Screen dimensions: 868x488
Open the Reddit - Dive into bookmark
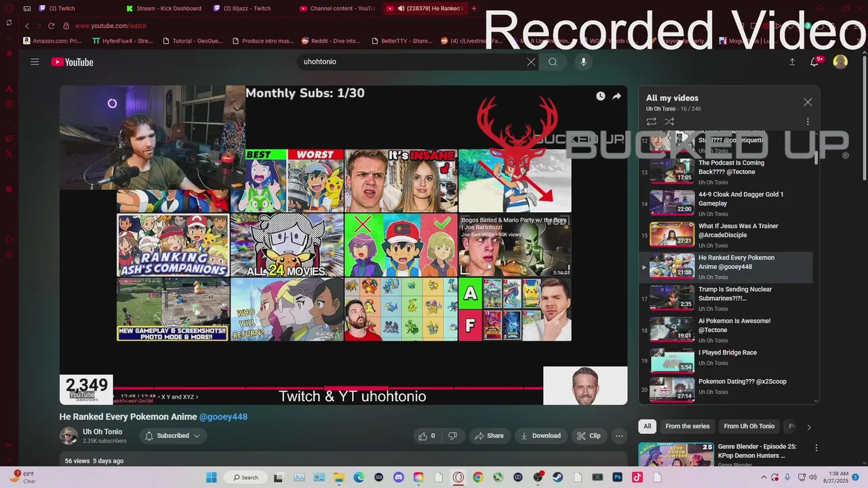click(x=331, y=41)
